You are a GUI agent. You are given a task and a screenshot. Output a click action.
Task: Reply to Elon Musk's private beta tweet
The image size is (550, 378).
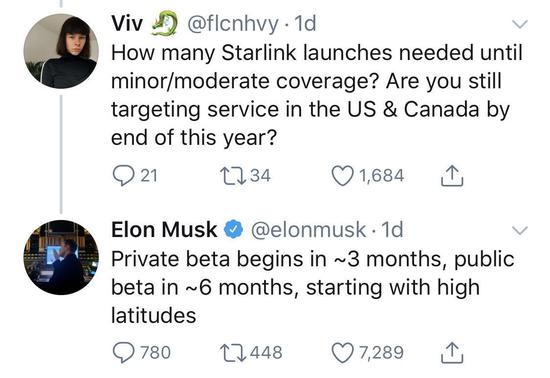click(123, 352)
